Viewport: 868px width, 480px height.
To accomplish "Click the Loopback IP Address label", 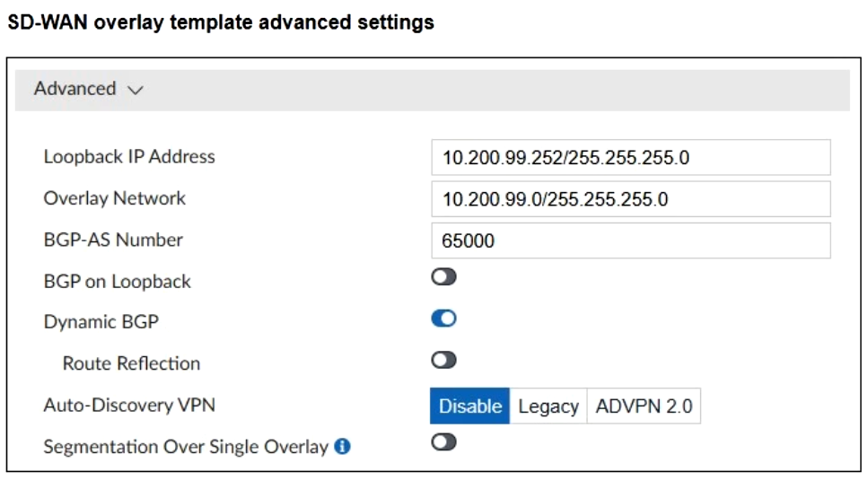I will (x=129, y=157).
